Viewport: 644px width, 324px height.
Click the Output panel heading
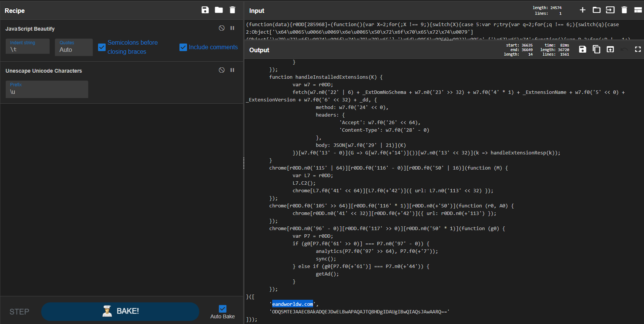pos(259,50)
